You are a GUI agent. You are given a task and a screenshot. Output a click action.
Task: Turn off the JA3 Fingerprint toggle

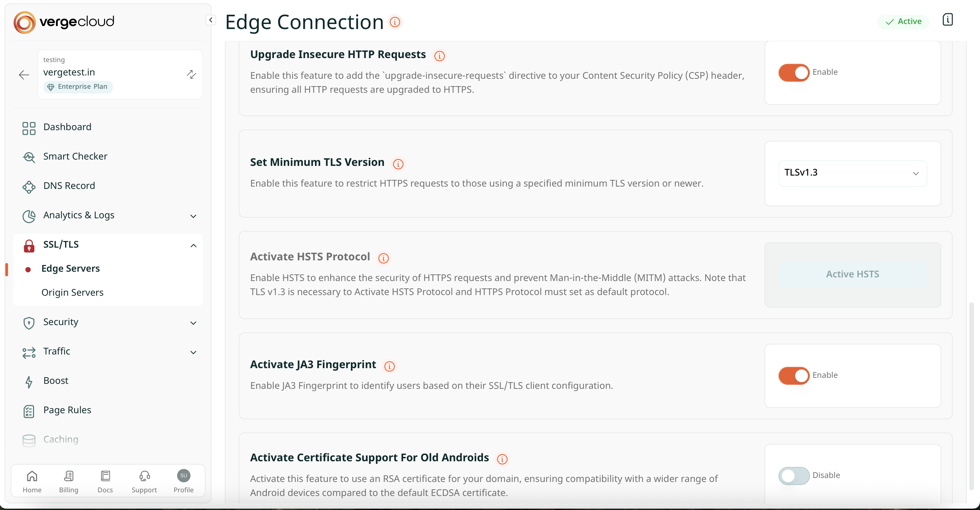[794, 375]
